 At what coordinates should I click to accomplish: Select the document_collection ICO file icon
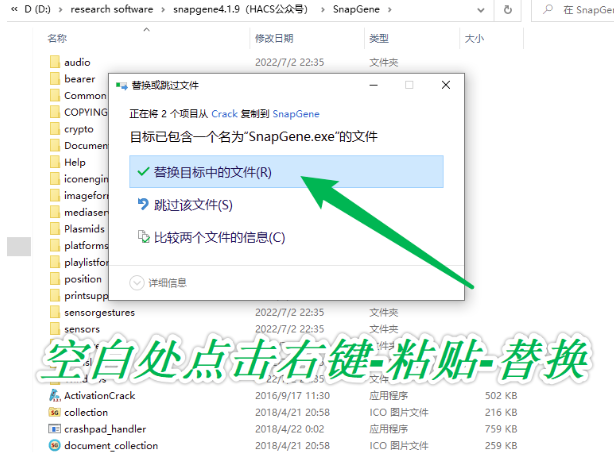pos(55,445)
